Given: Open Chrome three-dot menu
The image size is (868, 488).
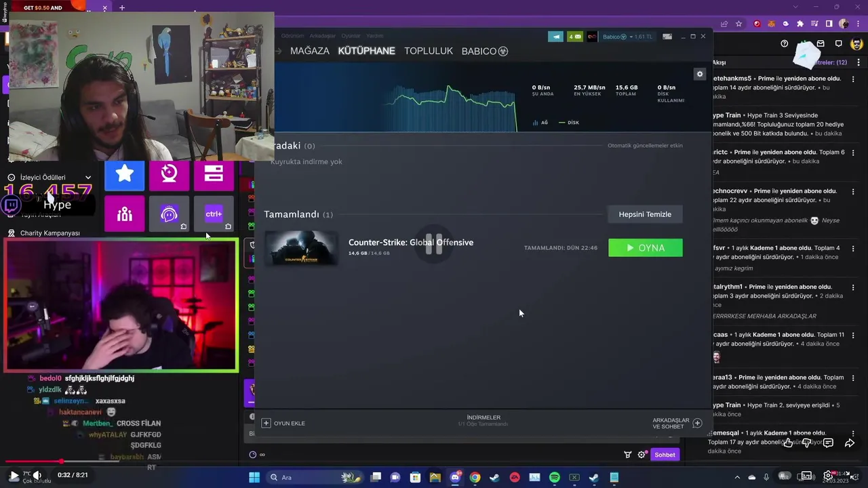Looking at the screenshot, I should click(x=857, y=24).
